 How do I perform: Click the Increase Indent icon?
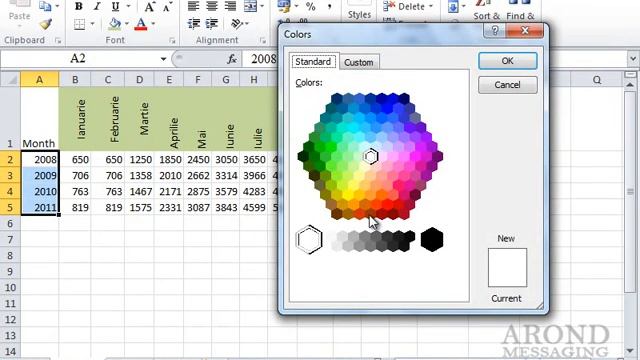tap(211, 24)
